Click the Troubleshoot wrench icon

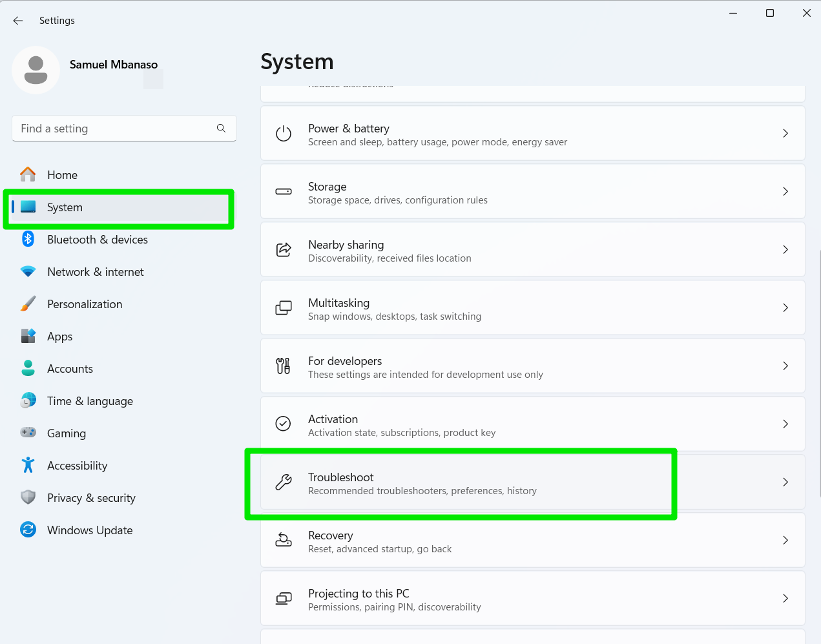point(284,482)
